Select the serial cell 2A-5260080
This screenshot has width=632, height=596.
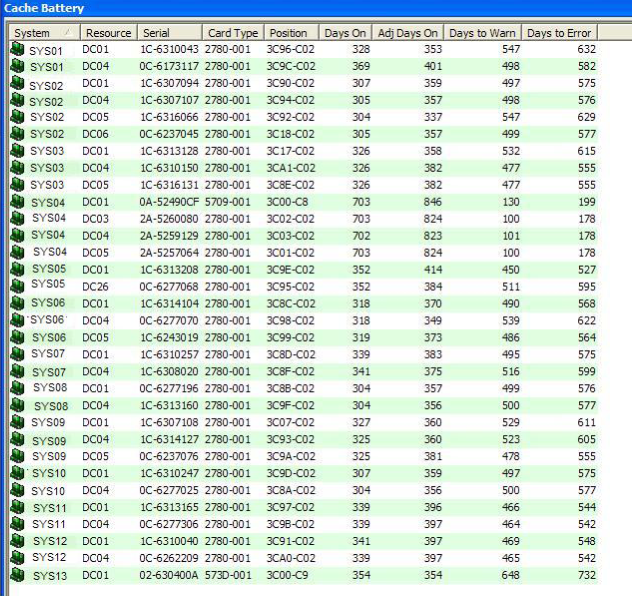point(170,218)
